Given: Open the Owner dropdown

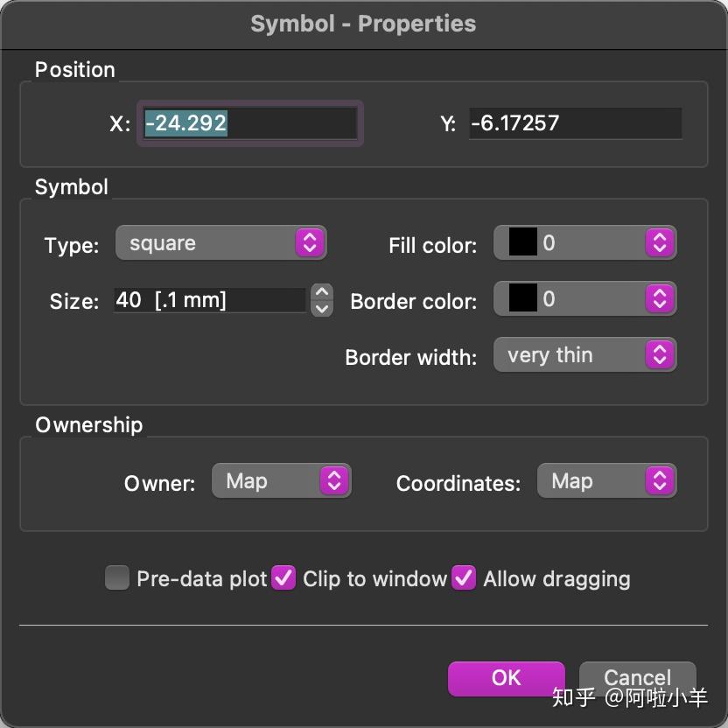Looking at the screenshot, I should click(x=281, y=481).
